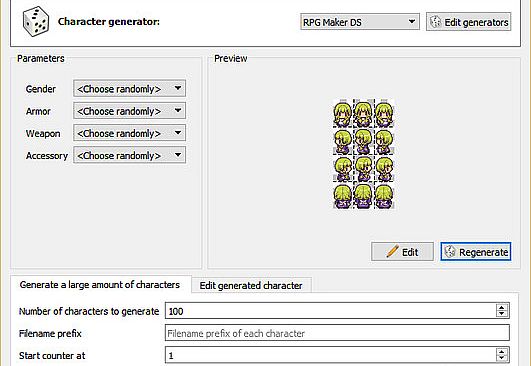The height and width of the screenshot is (366, 531).
Task: Click the Edit button with pencil
Action: (x=402, y=252)
